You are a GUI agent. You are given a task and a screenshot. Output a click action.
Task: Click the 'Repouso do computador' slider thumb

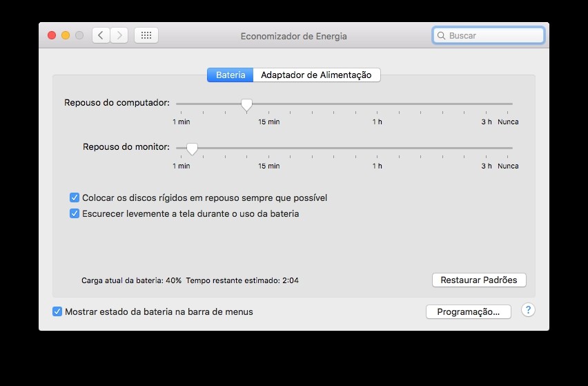pyautogui.click(x=246, y=104)
